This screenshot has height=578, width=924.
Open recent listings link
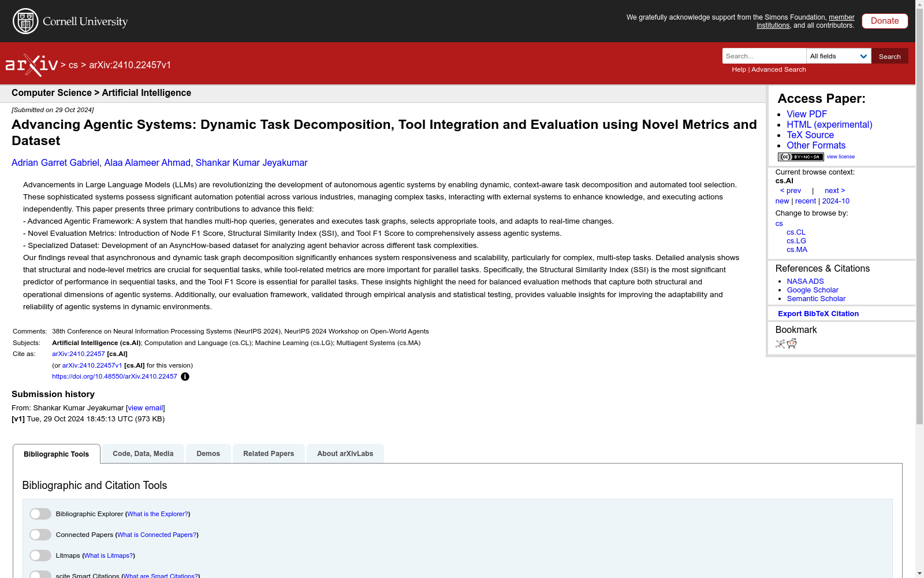806,201
